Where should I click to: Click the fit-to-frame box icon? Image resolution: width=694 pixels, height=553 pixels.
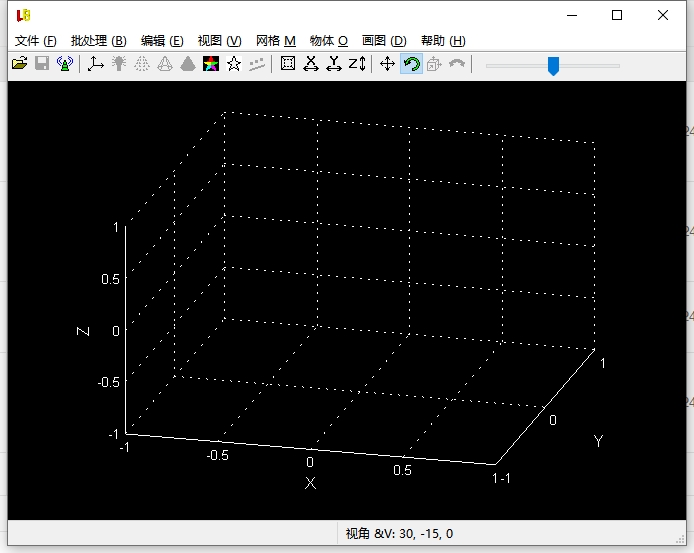point(288,64)
